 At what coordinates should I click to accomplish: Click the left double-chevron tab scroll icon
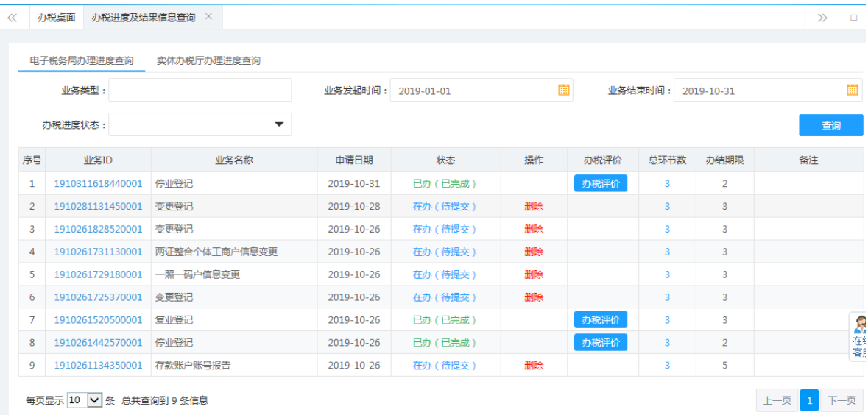pos(13,18)
